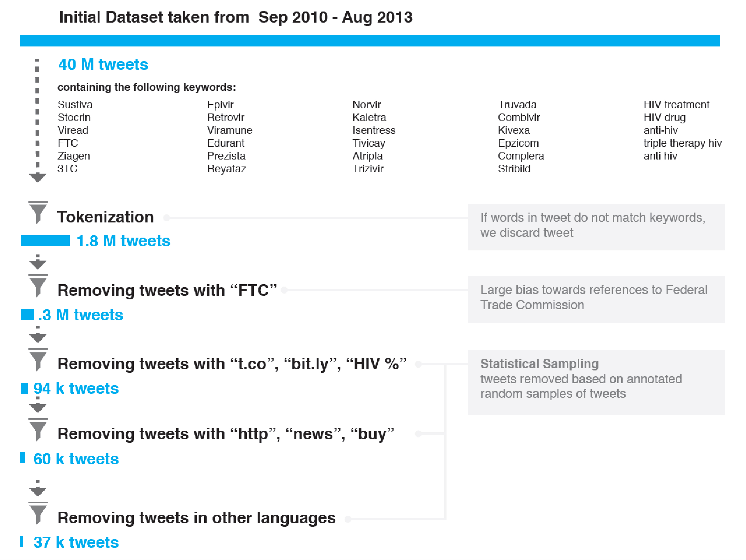Viewport: 746px width, 560px height.
Task: Click the 37 k tweets label
Action: click(x=76, y=542)
